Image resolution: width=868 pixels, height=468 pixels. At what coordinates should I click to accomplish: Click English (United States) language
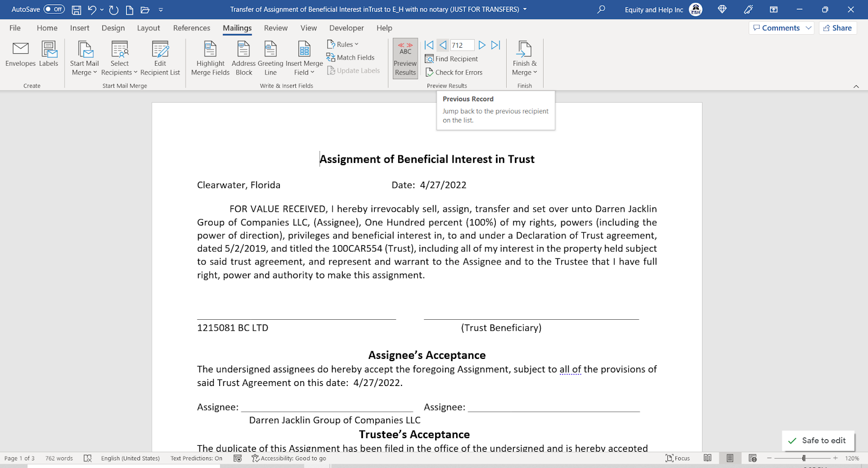pos(130,458)
